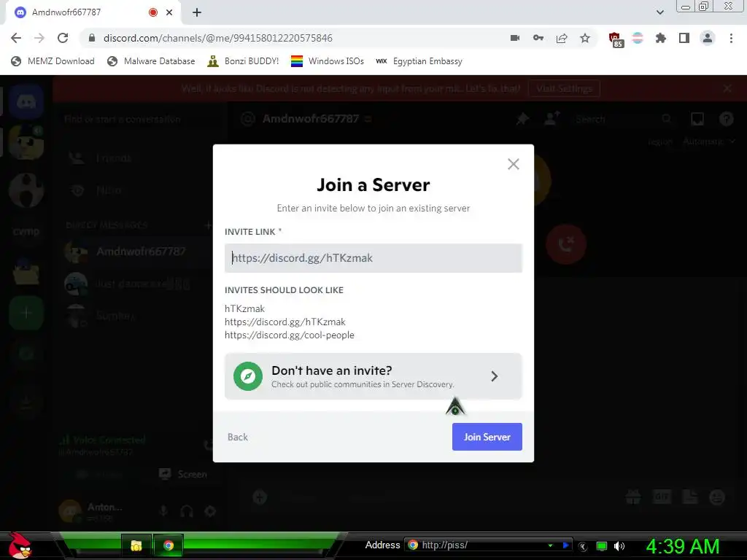Image resolution: width=747 pixels, height=560 pixels.
Task: Open the MEMZ Download bookmark
Action: tap(53, 61)
